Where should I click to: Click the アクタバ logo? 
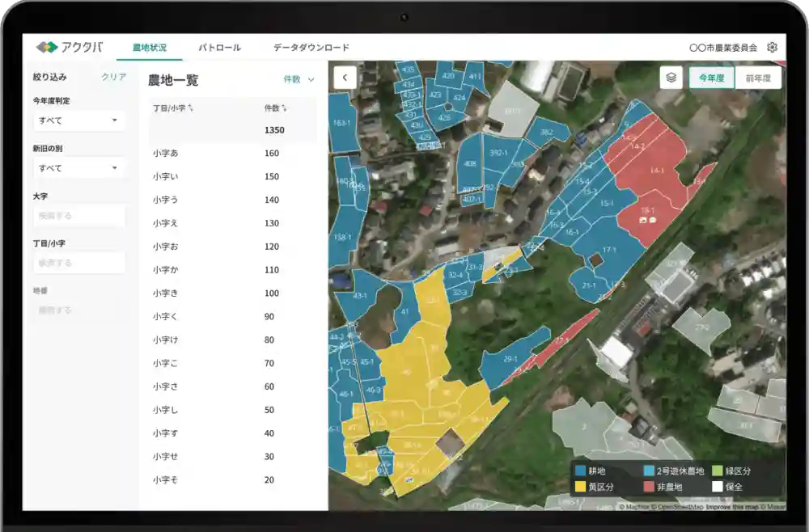coord(70,48)
